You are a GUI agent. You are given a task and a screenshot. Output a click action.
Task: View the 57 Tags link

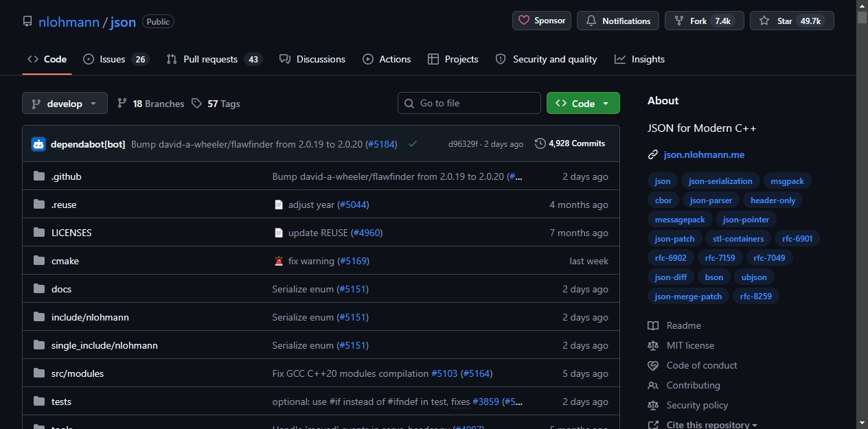click(x=216, y=104)
